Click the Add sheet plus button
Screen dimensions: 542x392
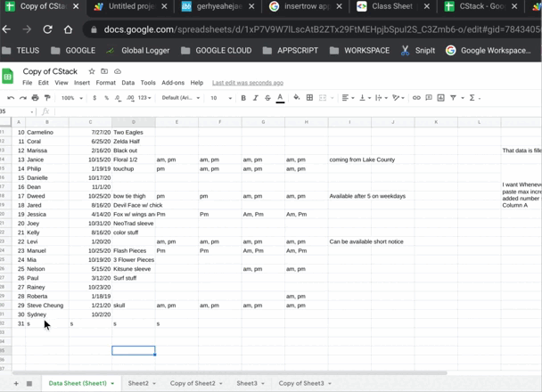click(x=16, y=383)
